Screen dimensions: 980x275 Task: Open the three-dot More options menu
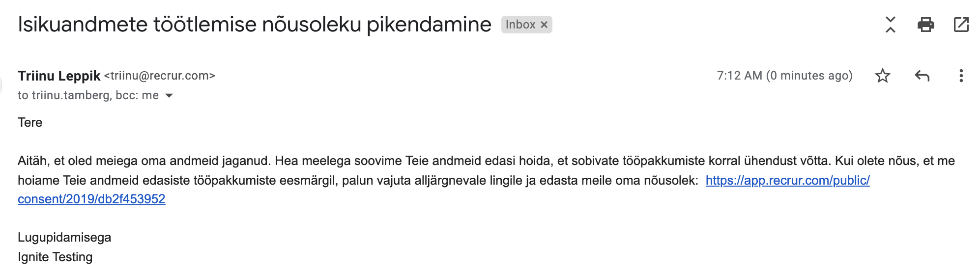pos(961,76)
